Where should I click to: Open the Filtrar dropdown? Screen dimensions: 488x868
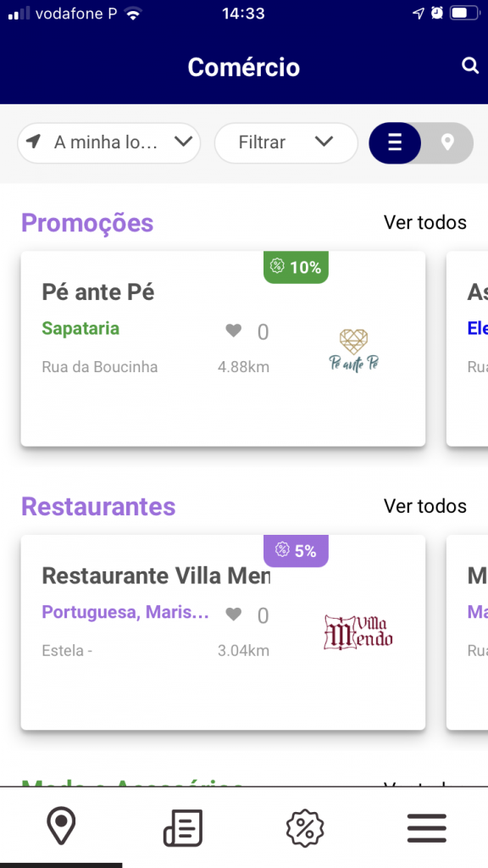pos(286,142)
